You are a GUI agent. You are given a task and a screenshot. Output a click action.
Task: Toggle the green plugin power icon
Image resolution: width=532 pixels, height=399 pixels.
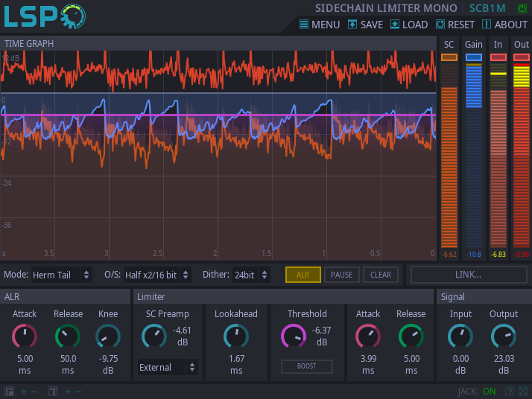522,8
